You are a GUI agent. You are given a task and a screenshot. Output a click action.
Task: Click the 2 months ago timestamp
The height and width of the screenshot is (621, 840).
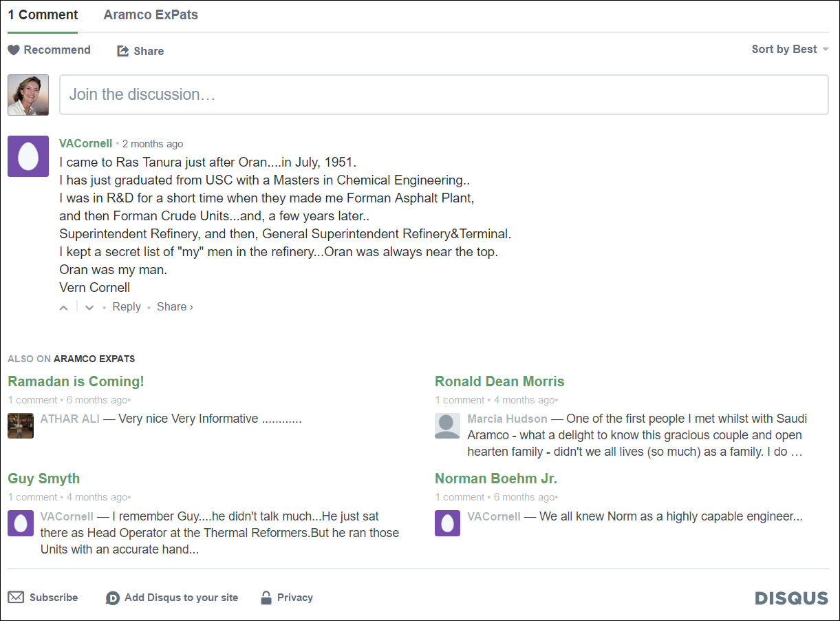click(x=153, y=144)
